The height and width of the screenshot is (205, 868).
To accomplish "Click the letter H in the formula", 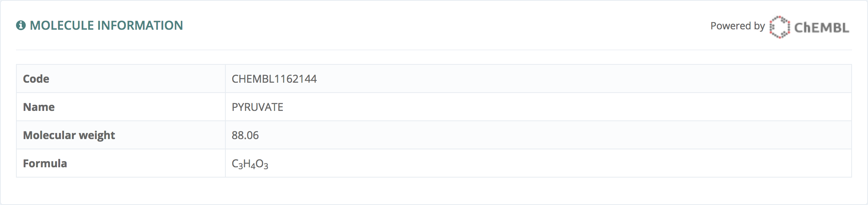I will pyautogui.click(x=247, y=163).
